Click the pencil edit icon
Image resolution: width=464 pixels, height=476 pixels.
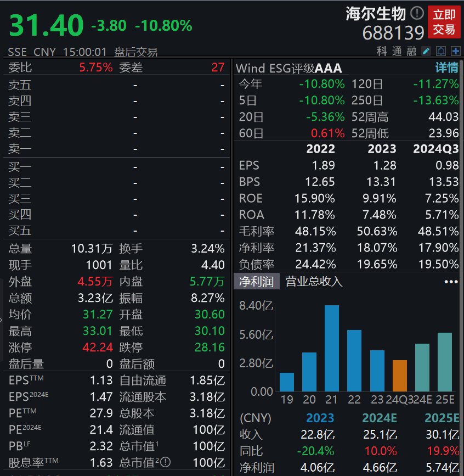(x=426, y=51)
